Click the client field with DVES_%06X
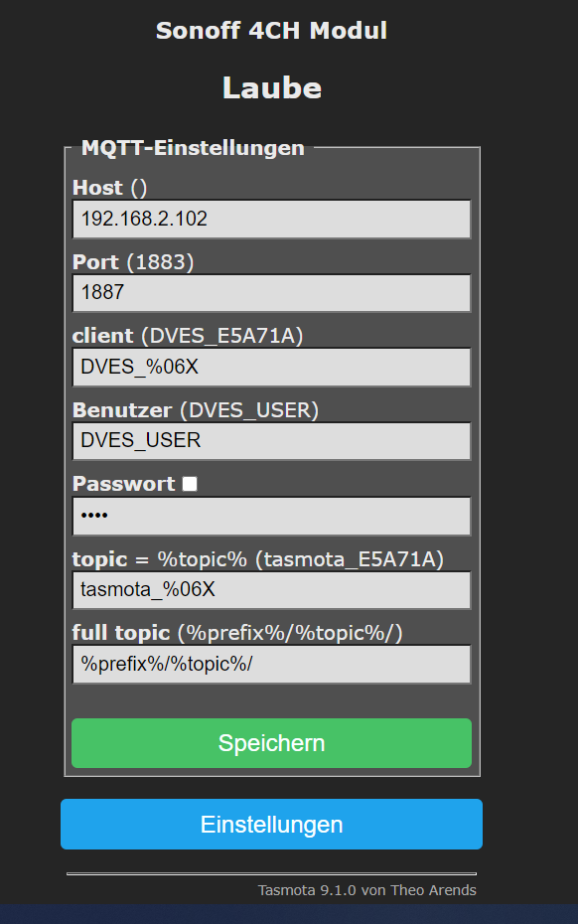The height and width of the screenshot is (924, 578). click(x=271, y=368)
